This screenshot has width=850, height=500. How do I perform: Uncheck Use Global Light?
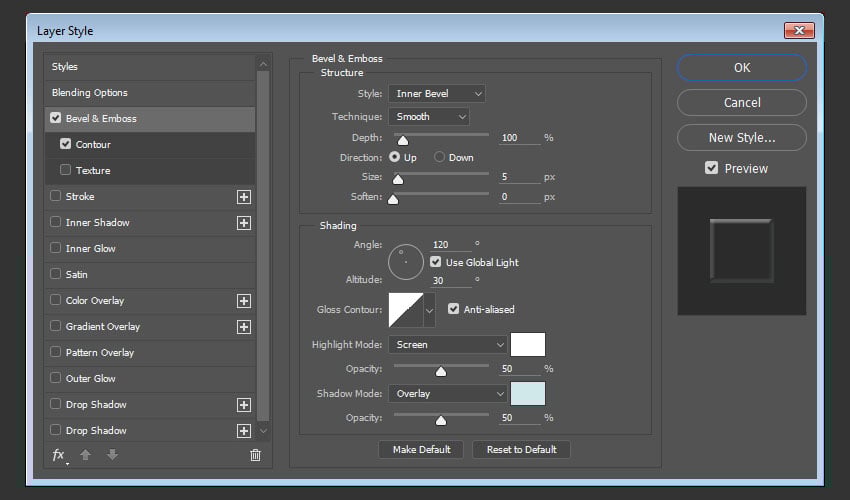tap(436, 262)
